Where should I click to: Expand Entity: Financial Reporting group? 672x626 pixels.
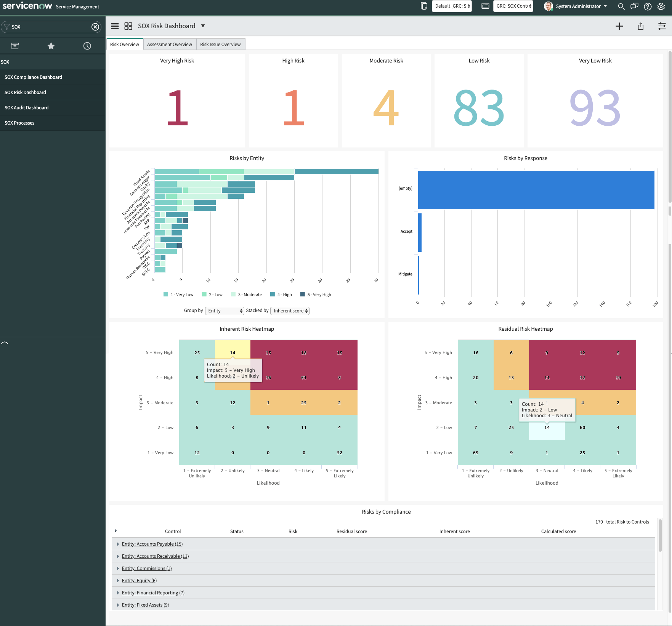[118, 593]
